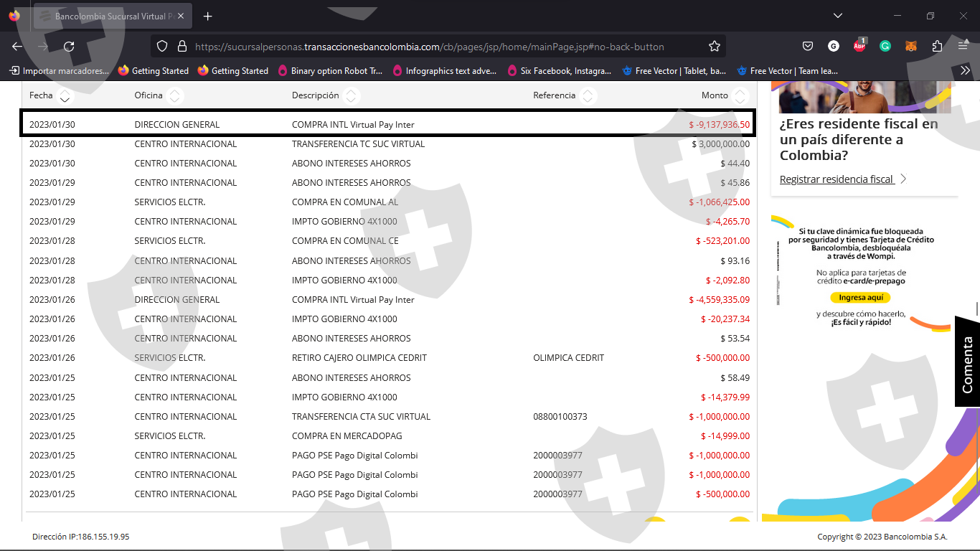
Task: Bookmark this page with the star icon
Action: coord(714,47)
